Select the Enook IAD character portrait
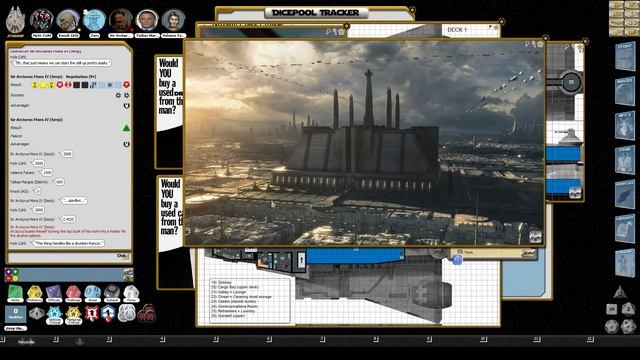Viewport: 640px width, 360px height. tap(68, 20)
